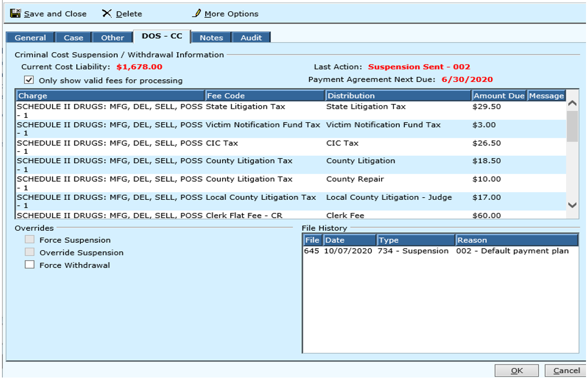
Task: Click the $3.00 amount due value
Action: tap(484, 125)
